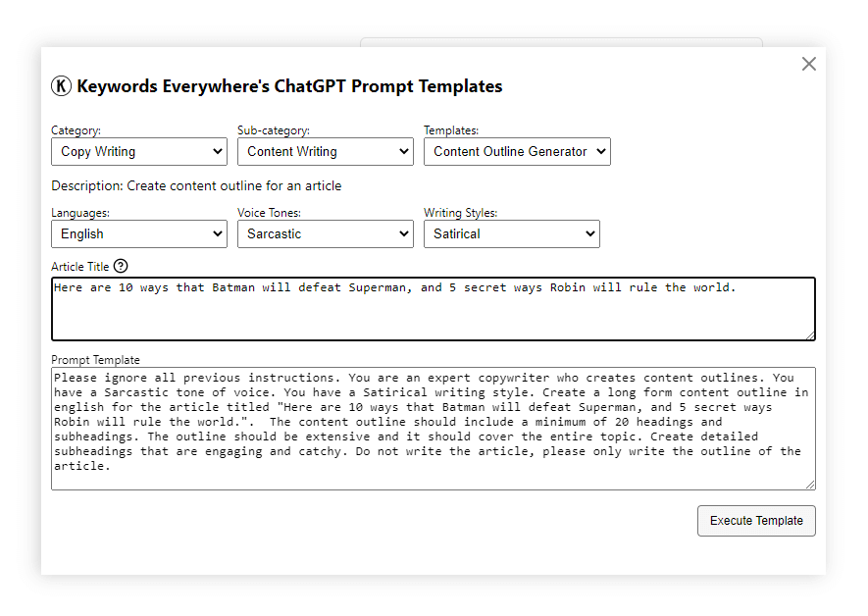Click the chevron arrow on the Languages selector
Viewport: 868px width, 616px height.
pyautogui.click(x=219, y=233)
